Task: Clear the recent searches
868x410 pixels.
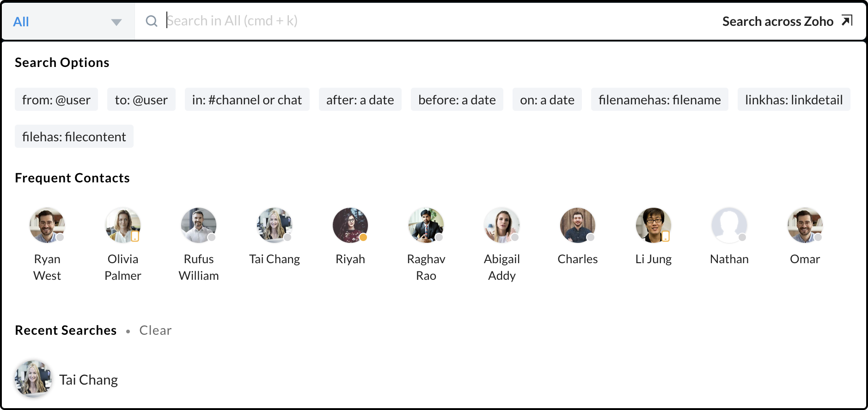Action: click(155, 331)
